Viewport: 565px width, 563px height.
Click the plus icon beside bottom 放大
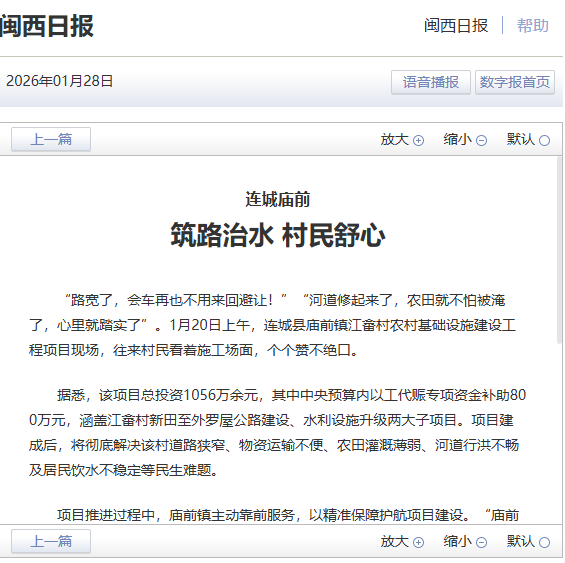tap(418, 542)
